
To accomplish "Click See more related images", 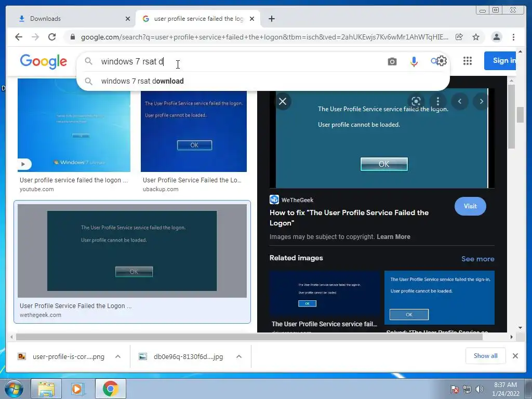I will point(478,259).
